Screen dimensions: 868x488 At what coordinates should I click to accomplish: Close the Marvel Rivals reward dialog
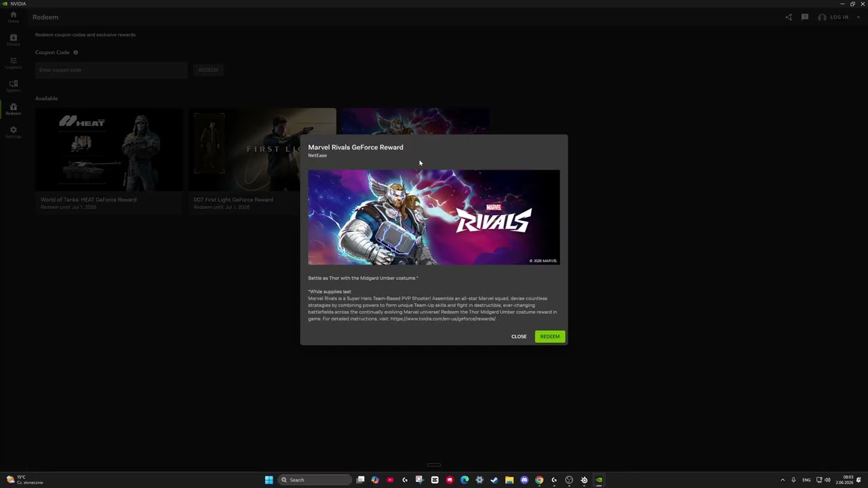tap(519, 337)
